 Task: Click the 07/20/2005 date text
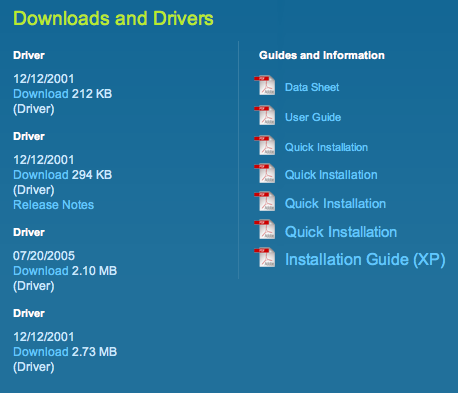44,256
